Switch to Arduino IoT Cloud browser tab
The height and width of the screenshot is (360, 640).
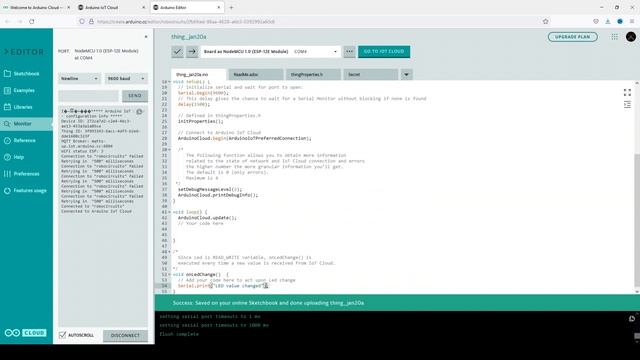point(111,7)
